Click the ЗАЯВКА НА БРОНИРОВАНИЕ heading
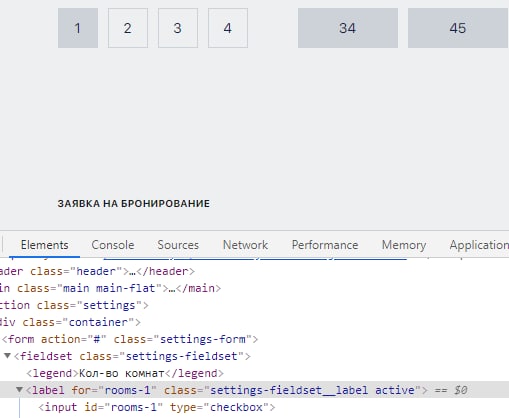The height and width of the screenshot is (418, 509). (x=134, y=204)
